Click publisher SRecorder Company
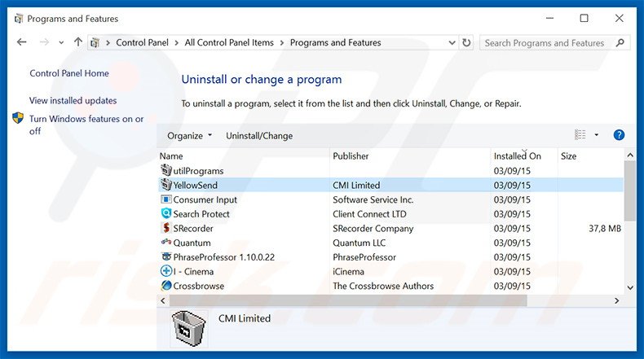Screen dimensions: 644x359 (373, 228)
